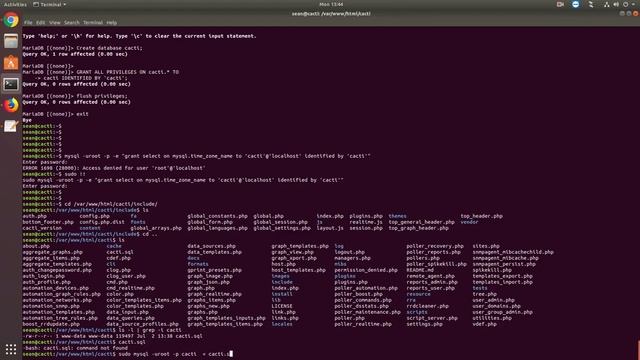Click the vendor directory name
This screenshot has width=640, height=360.
[x=469, y=222]
